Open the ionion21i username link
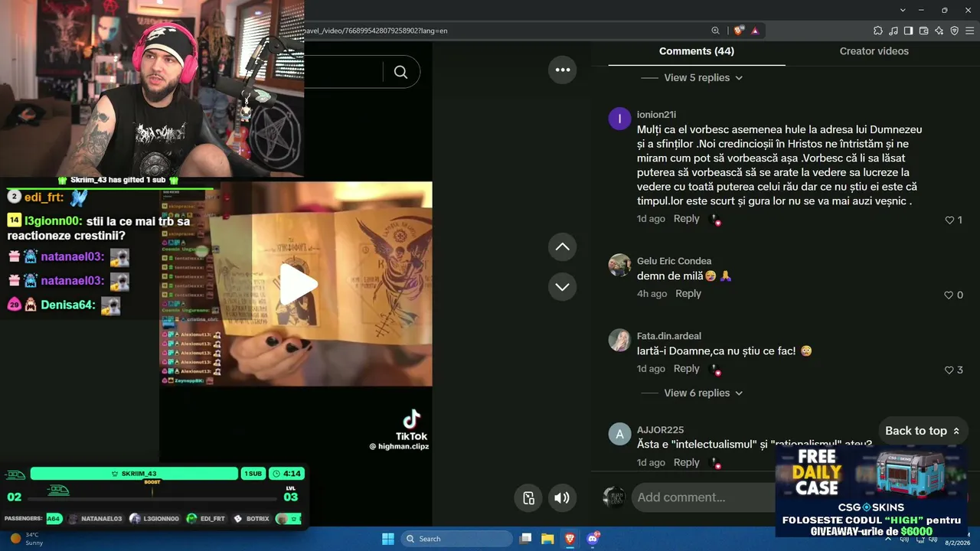The height and width of the screenshot is (551, 980). click(x=656, y=115)
